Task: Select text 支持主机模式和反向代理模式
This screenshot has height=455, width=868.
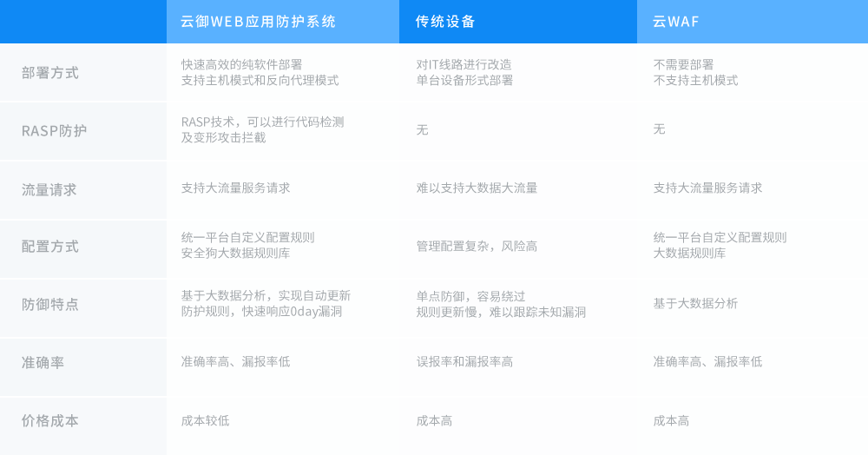Action: 260,80
